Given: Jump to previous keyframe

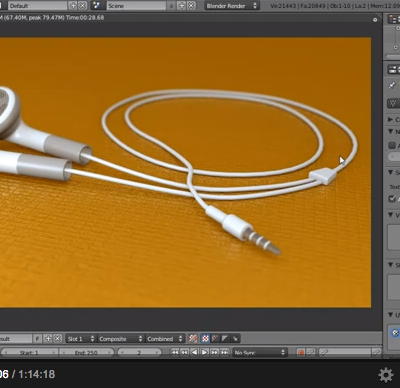Looking at the screenshot, I should pyautogui.click(x=184, y=352).
